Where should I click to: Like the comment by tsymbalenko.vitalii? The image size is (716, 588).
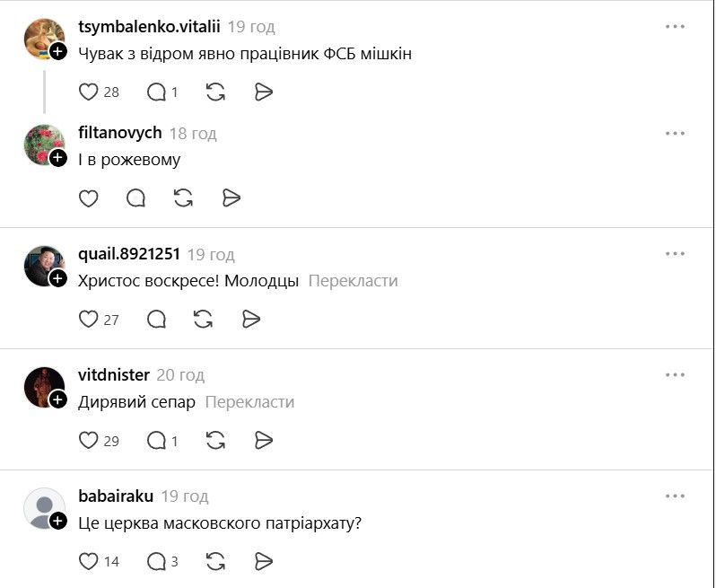coord(89,92)
